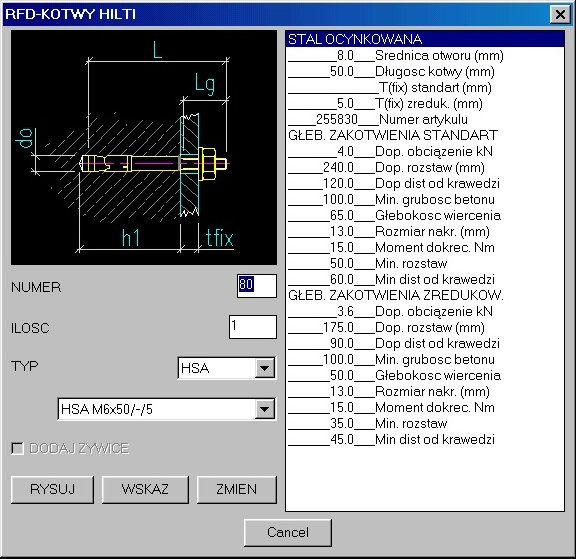Image resolution: width=576 pixels, height=559 pixels.
Task: Select the 240.0 Dop. rozstaw (mm) row
Action: coord(425,167)
